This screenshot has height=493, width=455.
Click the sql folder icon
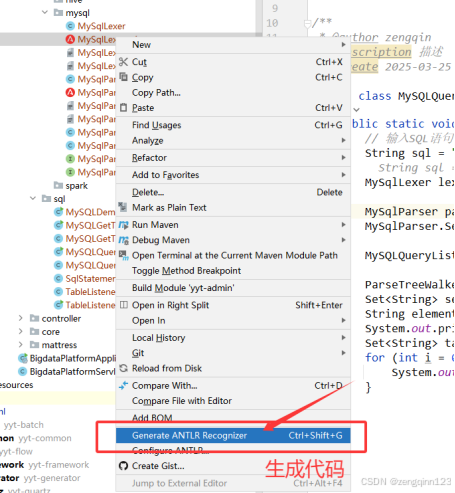(x=46, y=198)
